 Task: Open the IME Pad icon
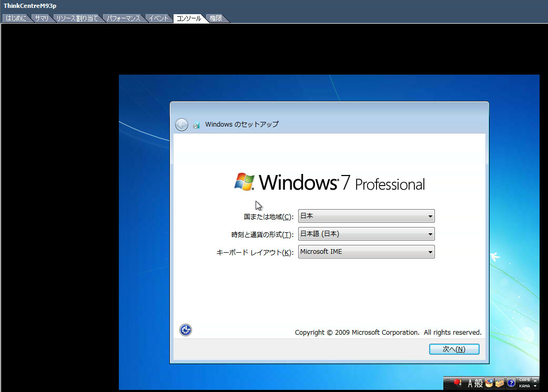coord(489,383)
